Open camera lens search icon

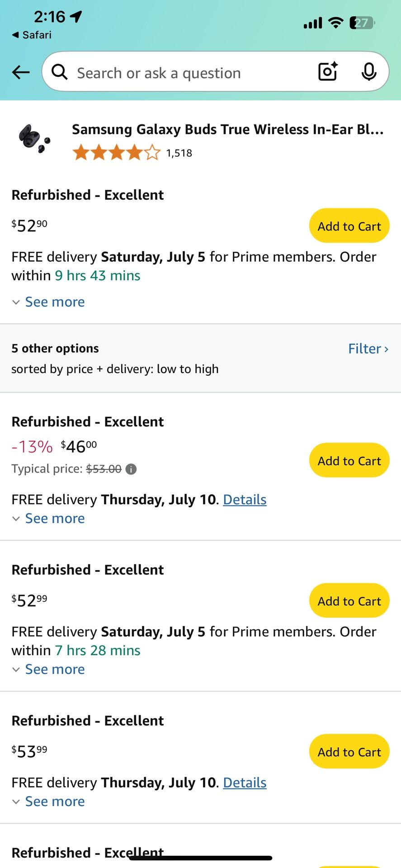(x=328, y=71)
